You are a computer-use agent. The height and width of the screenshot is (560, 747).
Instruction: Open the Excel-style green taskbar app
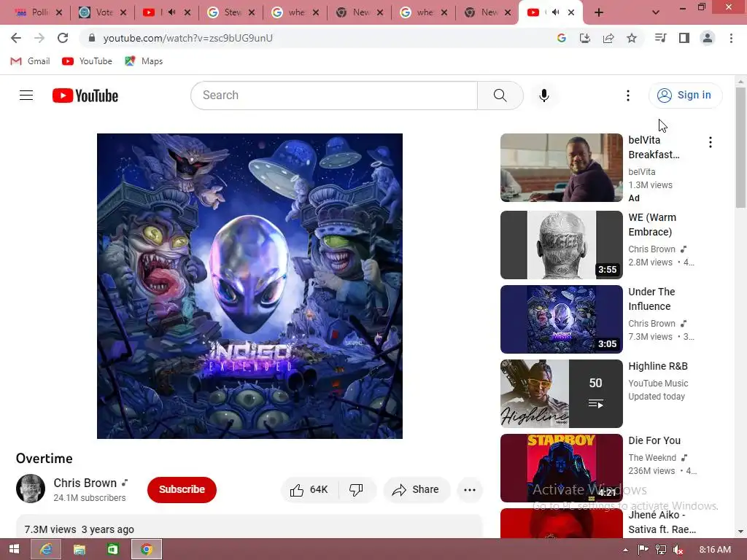112,550
